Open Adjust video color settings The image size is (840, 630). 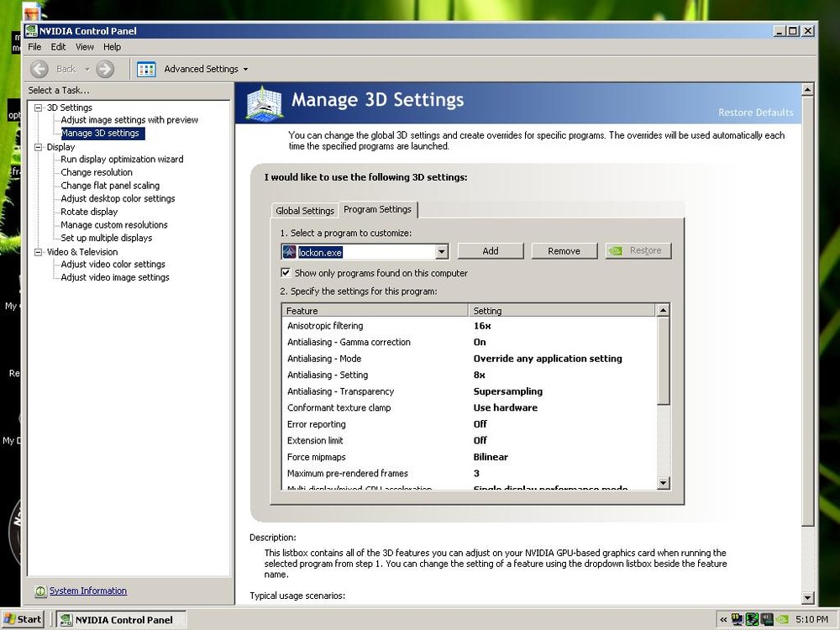click(x=113, y=264)
